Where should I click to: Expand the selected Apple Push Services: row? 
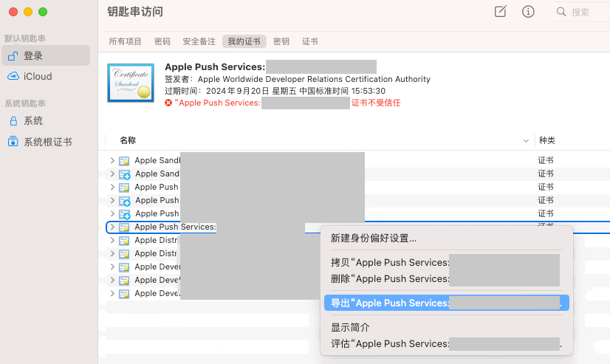pyautogui.click(x=112, y=227)
